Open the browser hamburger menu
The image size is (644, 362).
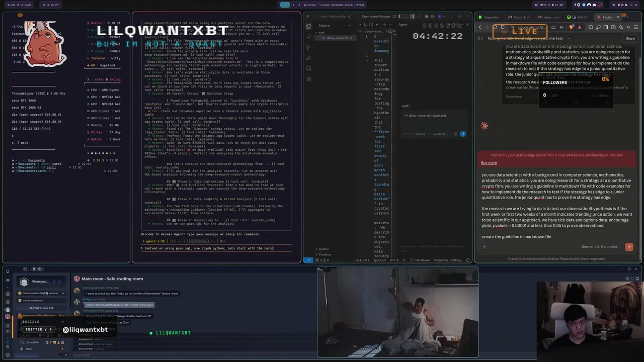pyautogui.click(x=636, y=27)
